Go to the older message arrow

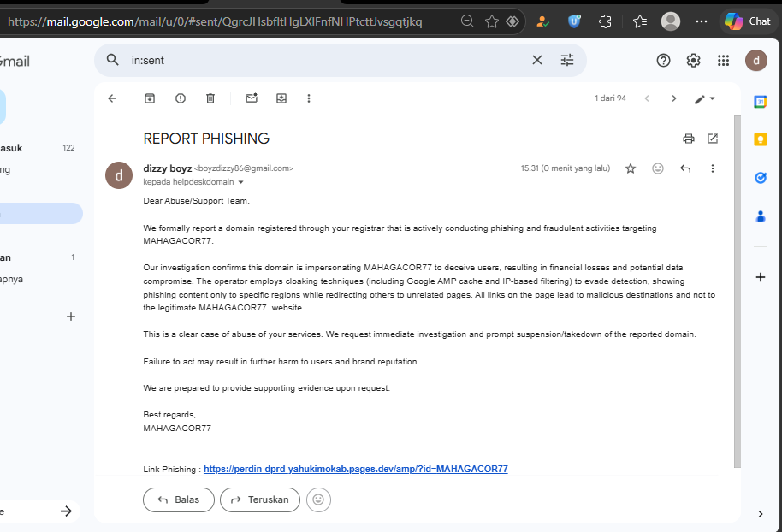[674, 98]
